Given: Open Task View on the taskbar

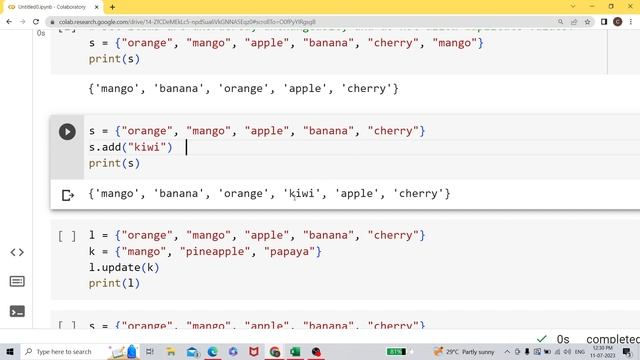Looking at the screenshot, I should (150, 351).
